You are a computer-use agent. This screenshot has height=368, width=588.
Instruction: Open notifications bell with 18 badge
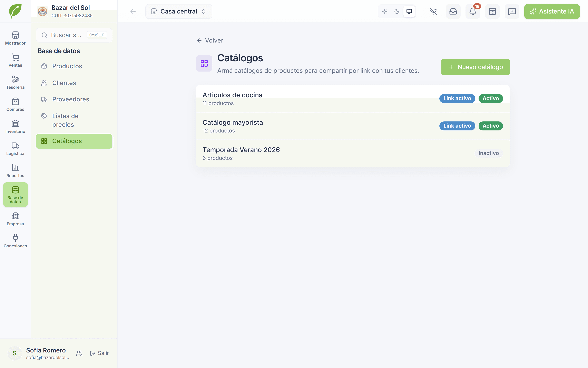tap(473, 11)
